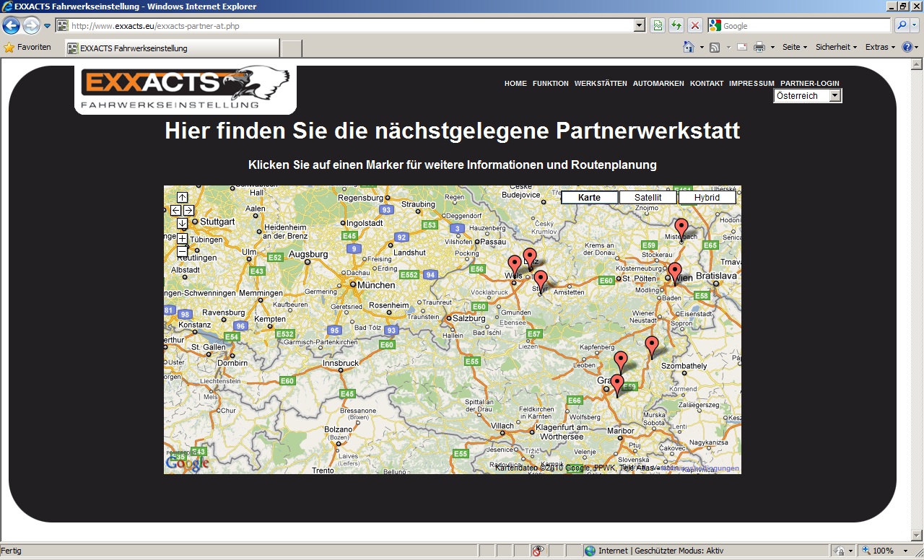Open a new empty tab

(291, 48)
